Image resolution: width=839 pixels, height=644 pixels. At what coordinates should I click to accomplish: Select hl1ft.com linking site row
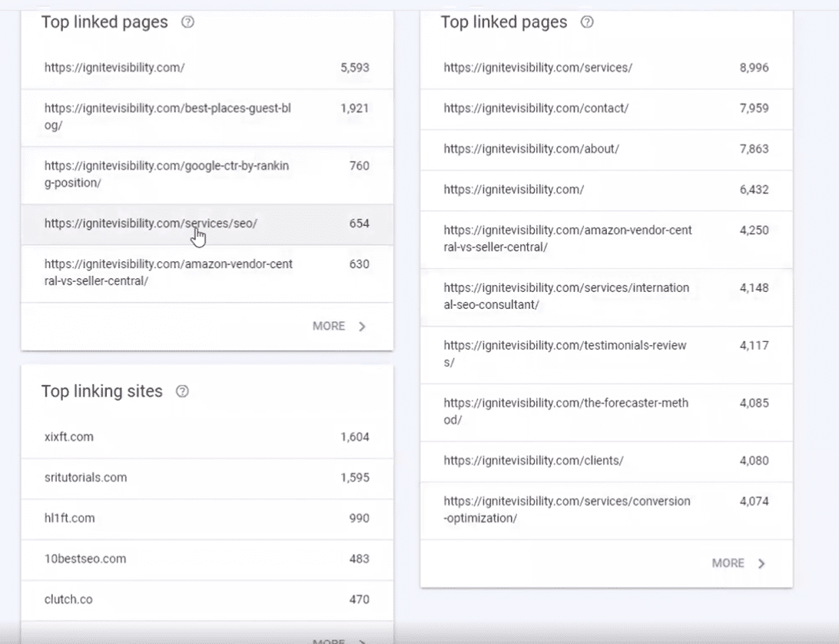pos(206,519)
